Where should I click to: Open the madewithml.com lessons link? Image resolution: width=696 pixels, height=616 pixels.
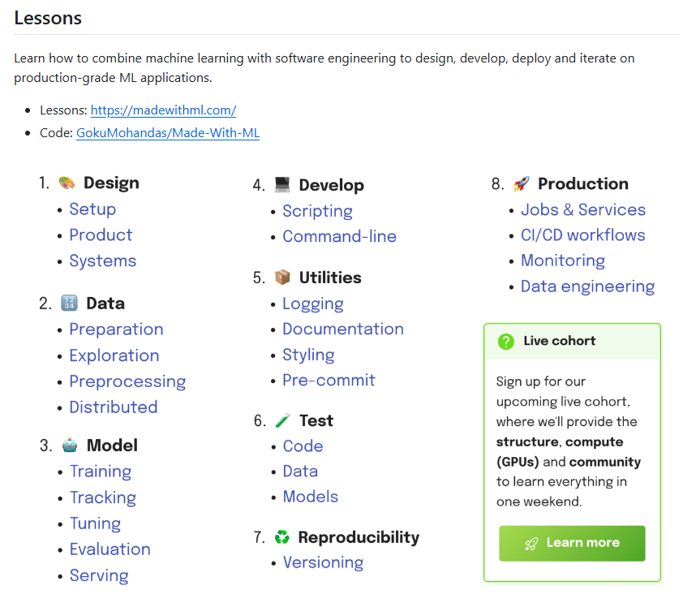click(x=163, y=110)
